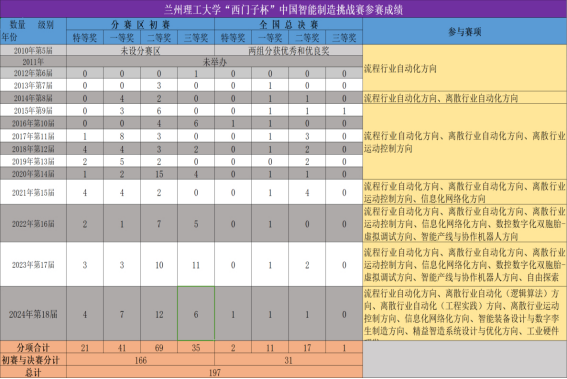Screen dimensions: 567x379
Task: Click the 分项合计 cell showing 69
Action: (x=159, y=348)
